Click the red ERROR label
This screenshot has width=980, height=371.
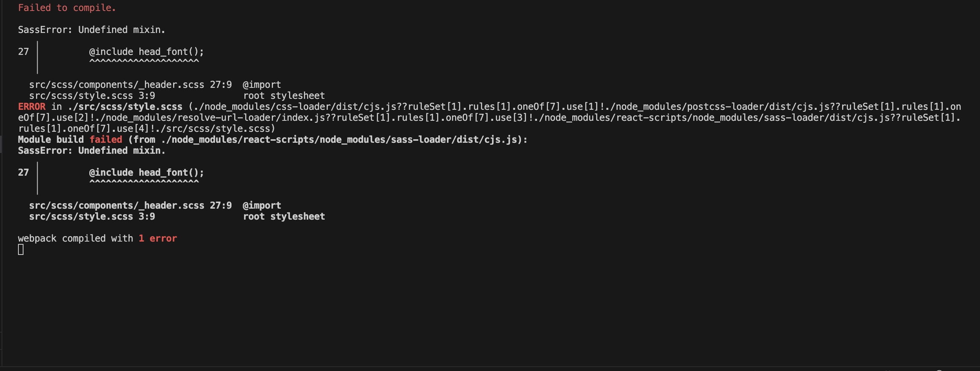[32, 107]
